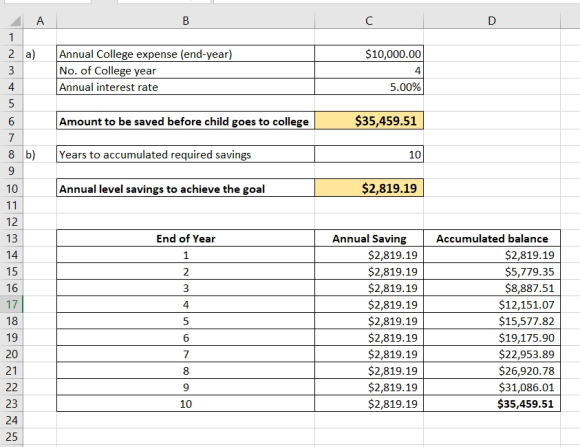The image size is (580, 447).
Task: Click 'Annual level savings to achieve the goal'
Action: tap(186, 188)
